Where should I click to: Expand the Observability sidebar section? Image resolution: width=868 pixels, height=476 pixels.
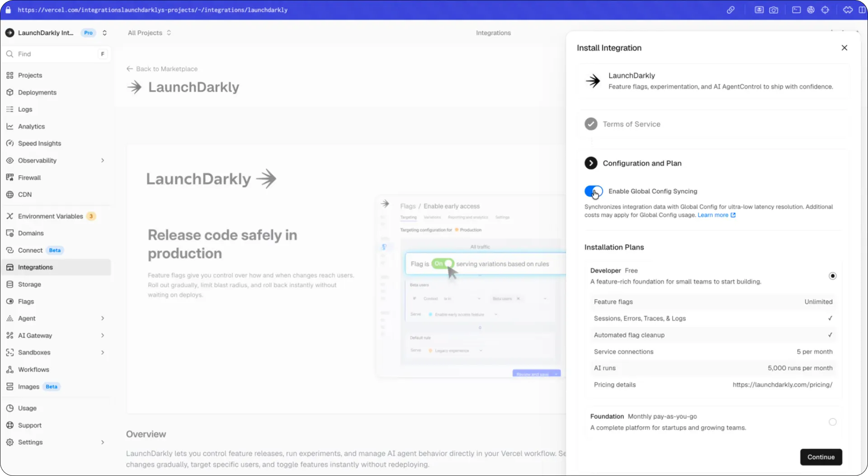(103, 161)
